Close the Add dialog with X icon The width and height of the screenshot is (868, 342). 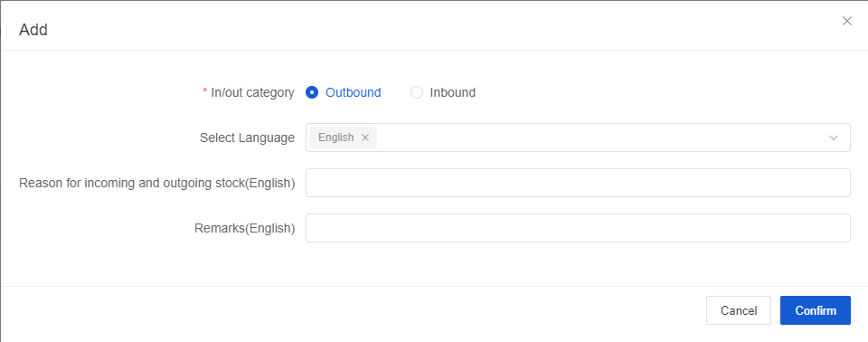[846, 21]
